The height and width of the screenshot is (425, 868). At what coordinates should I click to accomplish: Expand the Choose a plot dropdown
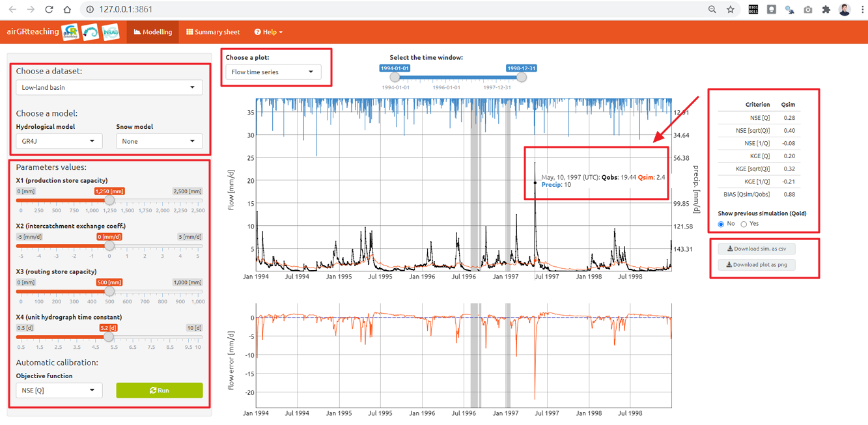point(273,72)
